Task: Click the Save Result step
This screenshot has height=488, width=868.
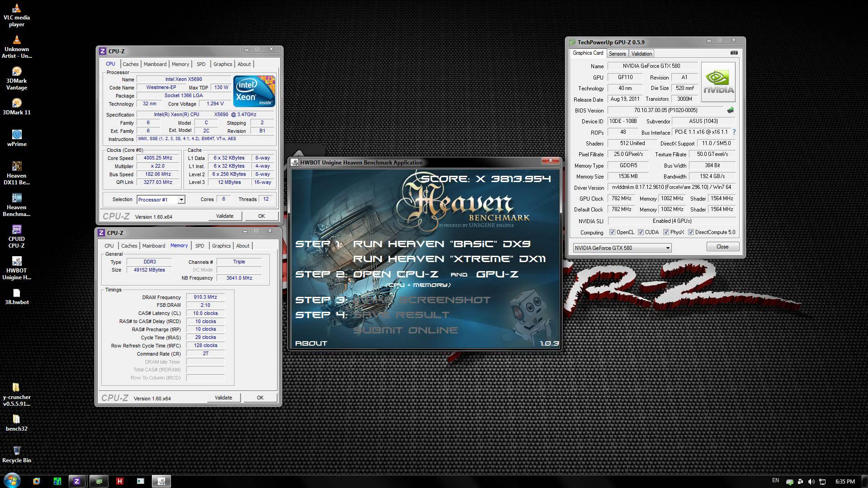Action: 401,315
